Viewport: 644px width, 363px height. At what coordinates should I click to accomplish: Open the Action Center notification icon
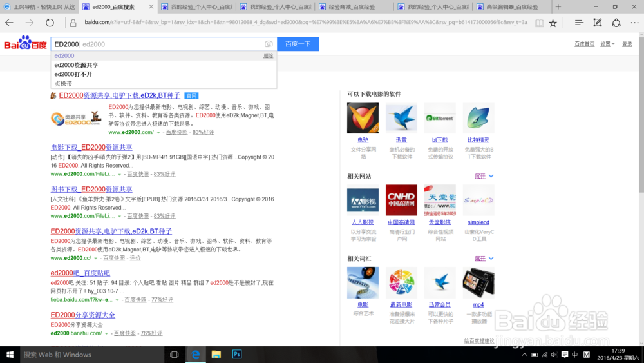click(565, 355)
